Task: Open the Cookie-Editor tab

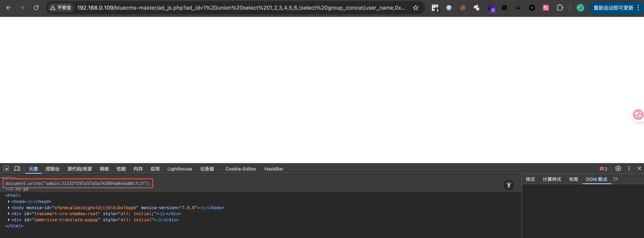Action: (x=241, y=169)
